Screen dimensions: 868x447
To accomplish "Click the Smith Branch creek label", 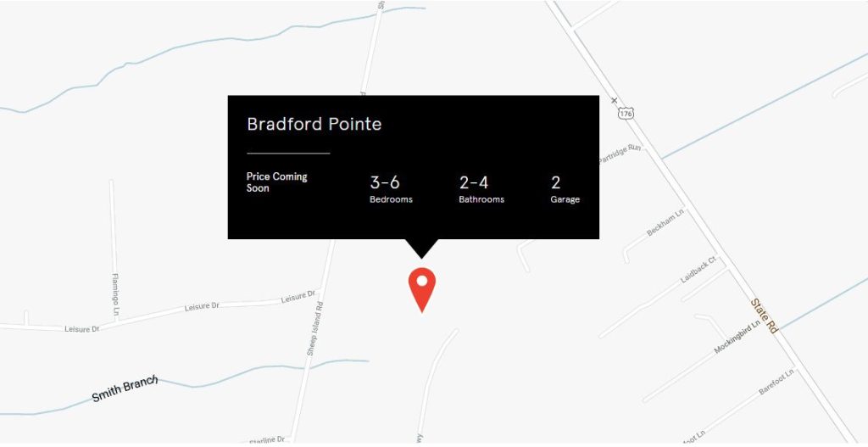I will coord(125,389).
